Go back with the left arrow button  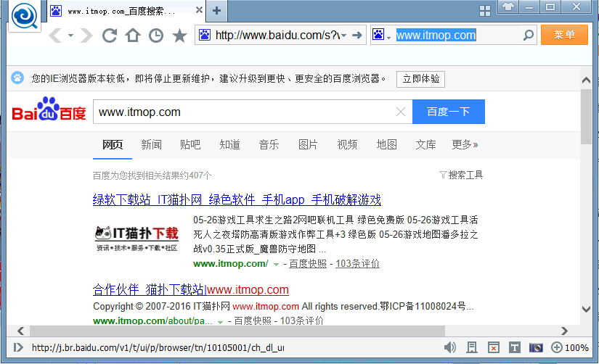[x=55, y=36]
